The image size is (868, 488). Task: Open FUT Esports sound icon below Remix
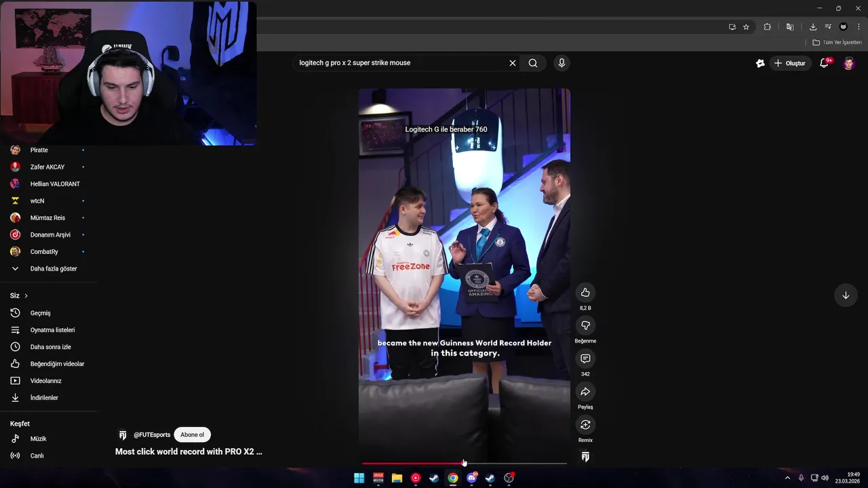tap(585, 457)
